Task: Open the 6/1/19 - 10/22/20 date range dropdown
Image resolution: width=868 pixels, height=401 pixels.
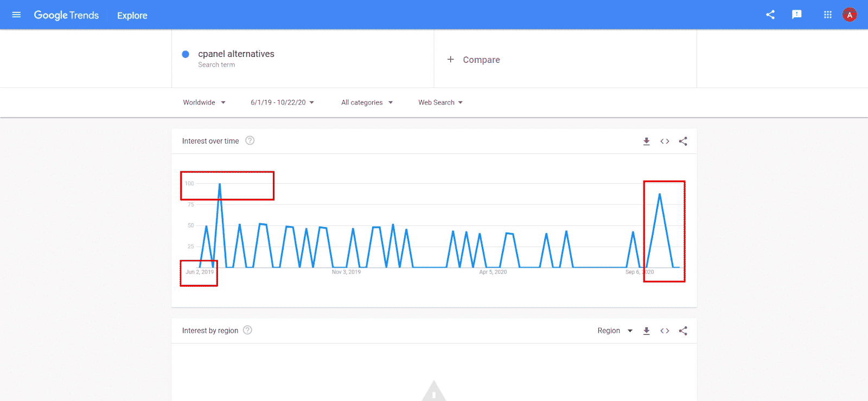Action: (282, 102)
